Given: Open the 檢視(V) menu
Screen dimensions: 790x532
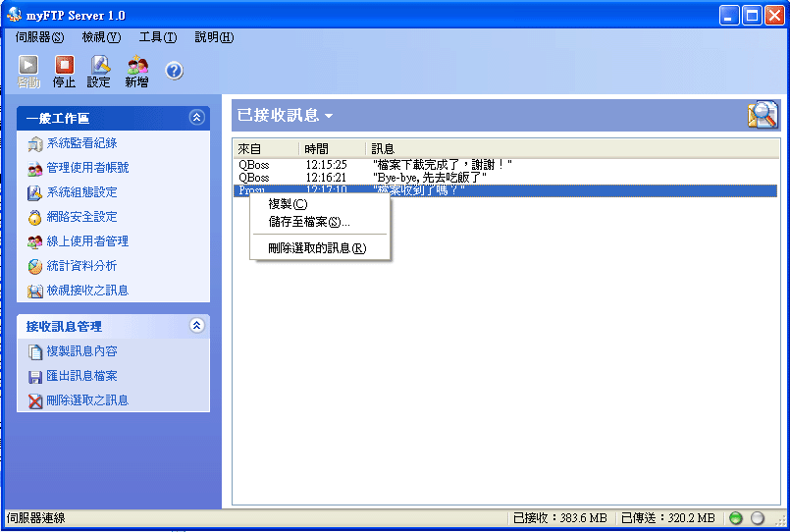Looking at the screenshot, I should click(101, 37).
